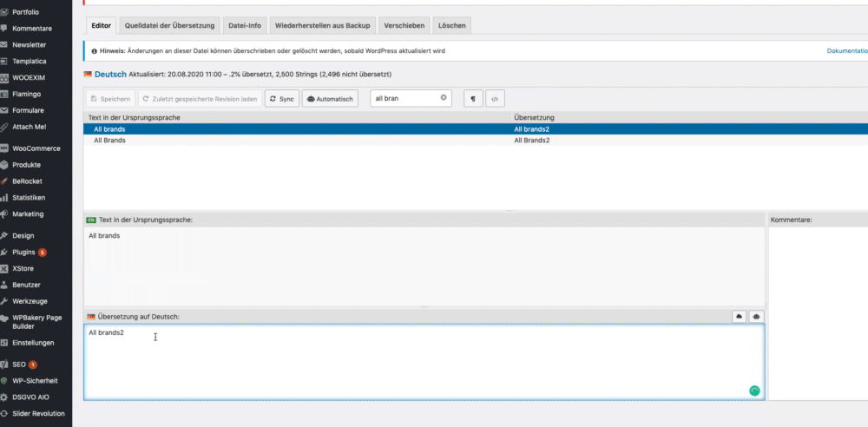Click the German translation text area

(x=424, y=362)
